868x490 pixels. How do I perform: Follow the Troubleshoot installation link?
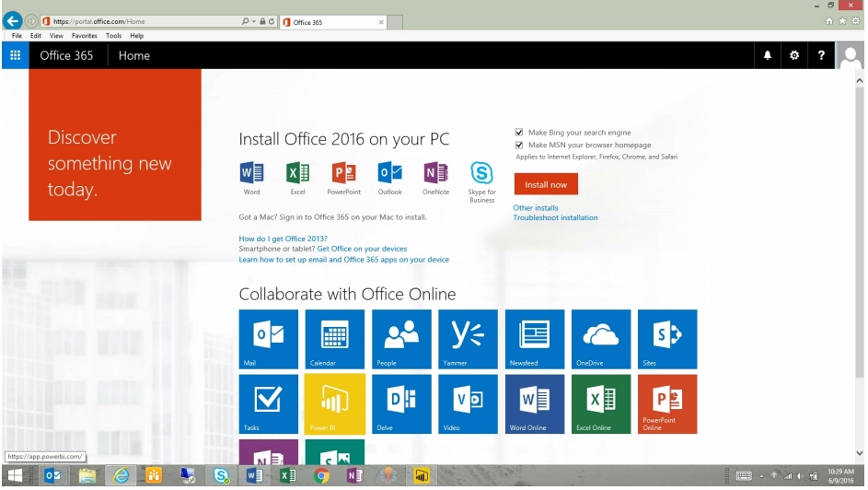click(555, 218)
